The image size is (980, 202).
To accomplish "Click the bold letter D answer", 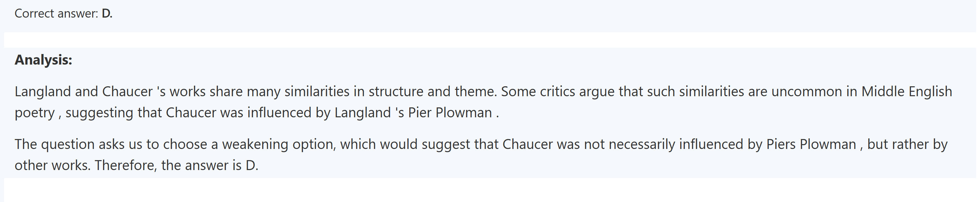I will tap(107, 14).
